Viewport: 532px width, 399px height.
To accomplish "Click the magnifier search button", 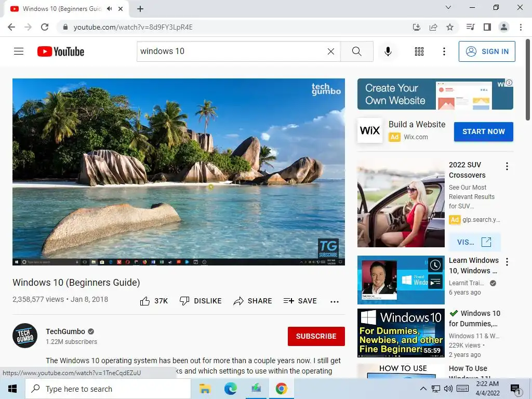I will (x=356, y=51).
